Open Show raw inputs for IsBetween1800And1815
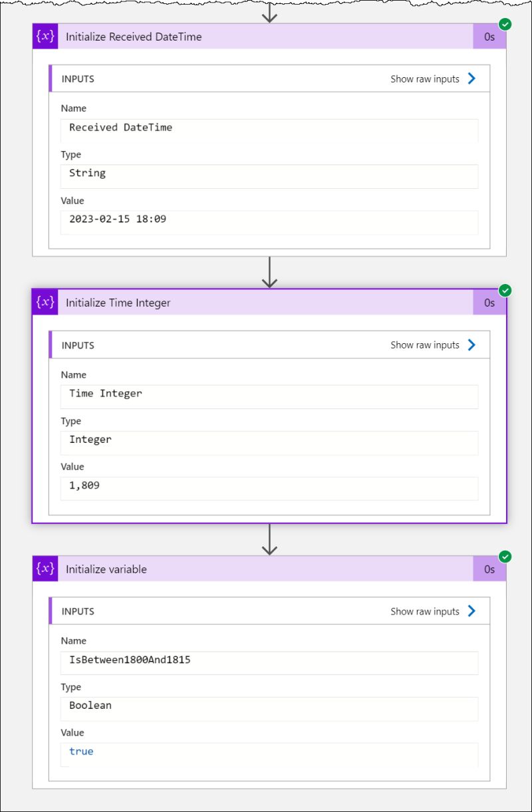The width and height of the screenshot is (532, 812). coord(424,611)
